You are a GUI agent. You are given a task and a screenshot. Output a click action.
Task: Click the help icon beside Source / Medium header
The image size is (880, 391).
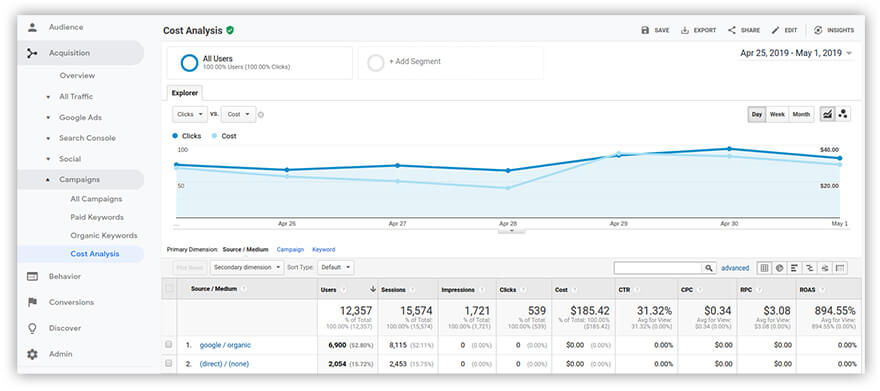click(244, 289)
